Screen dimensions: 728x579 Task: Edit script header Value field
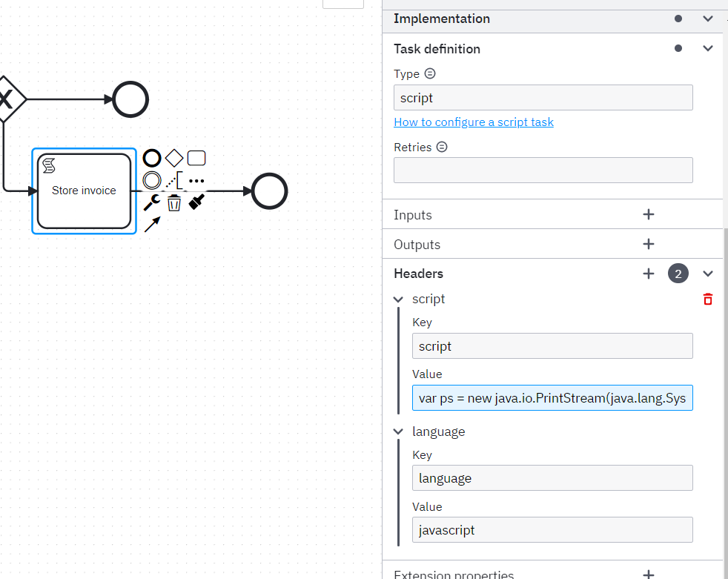point(552,398)
